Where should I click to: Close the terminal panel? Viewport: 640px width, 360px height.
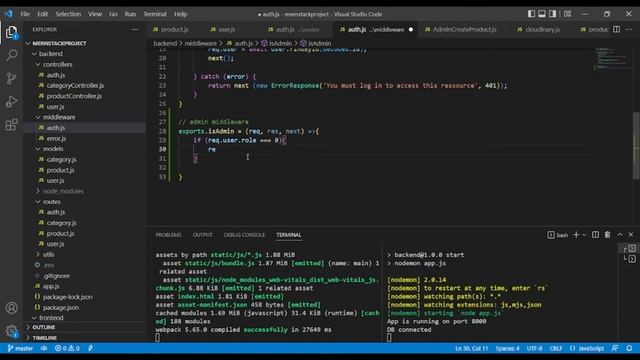tap(631, 235)
